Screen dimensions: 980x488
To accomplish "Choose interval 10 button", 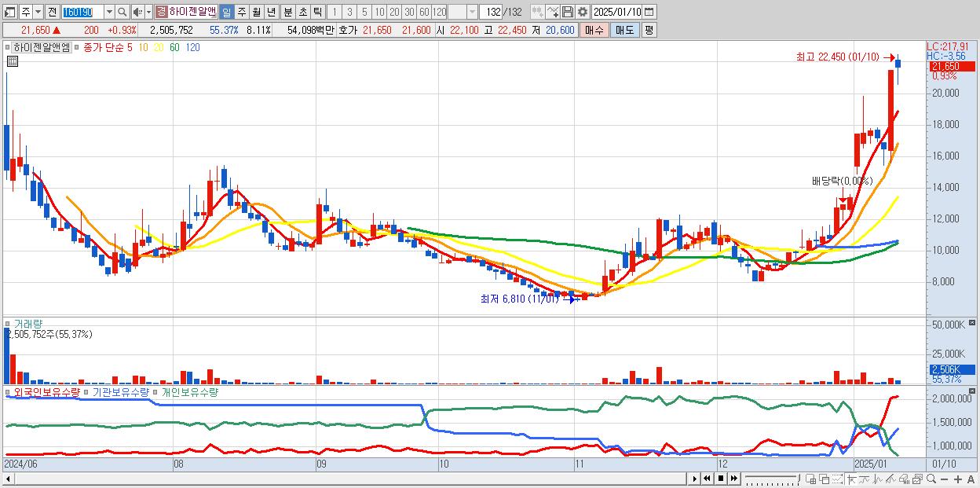I will (379, 12).
